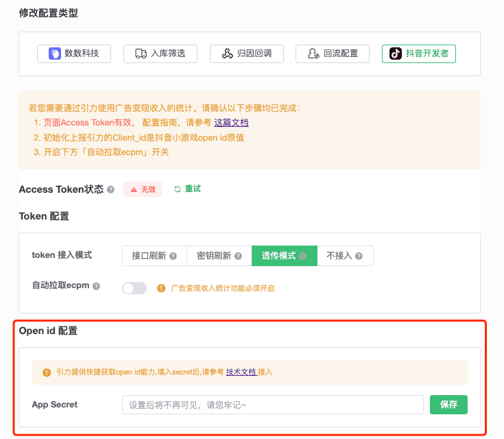The image size is (504, 439).
Task: Click the Open id 配置 heading
Action: 48,331
